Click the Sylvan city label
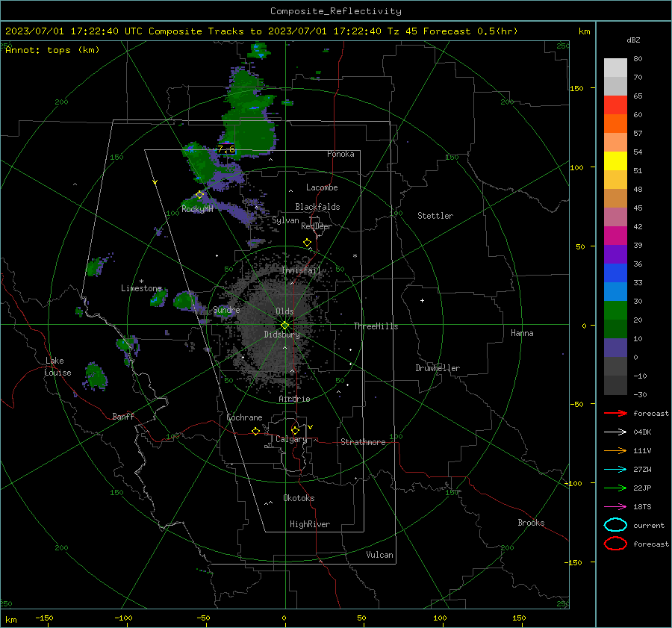This screenshot has width=672, height=628. 285,220
